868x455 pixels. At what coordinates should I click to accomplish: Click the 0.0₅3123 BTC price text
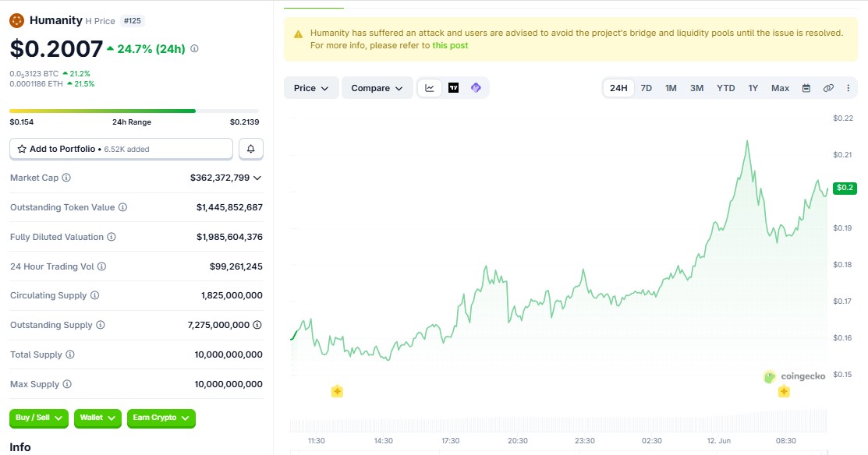(34, 73)
